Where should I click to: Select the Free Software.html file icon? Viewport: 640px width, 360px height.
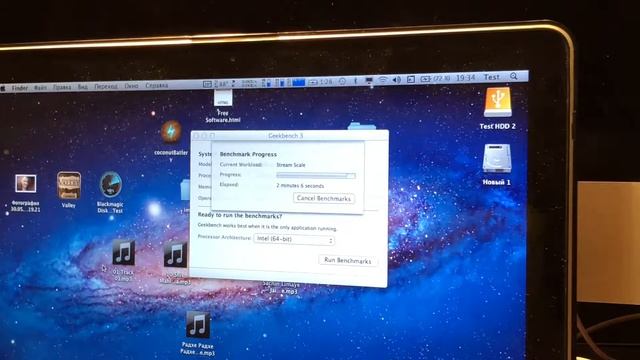coord(223,98)
